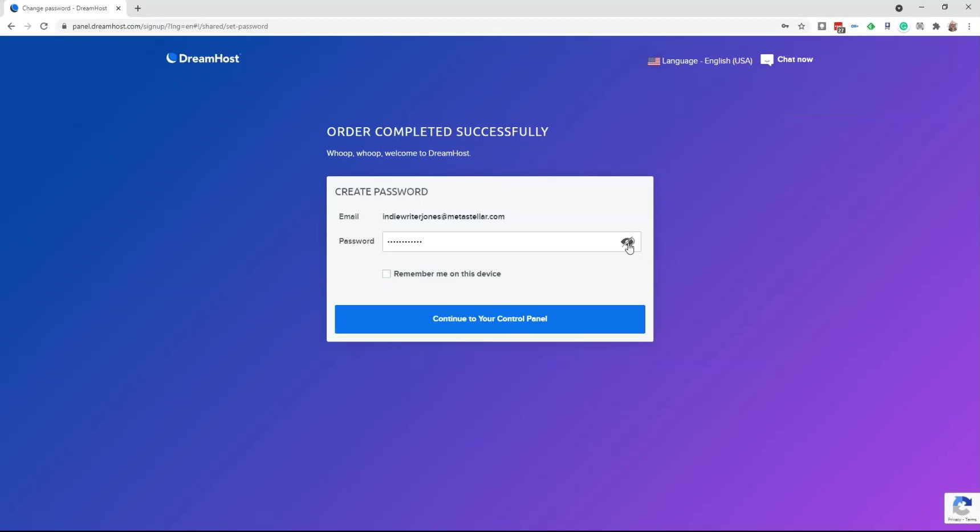
Task: Click the reCAPTCHA badge
Action: (962, 508)
